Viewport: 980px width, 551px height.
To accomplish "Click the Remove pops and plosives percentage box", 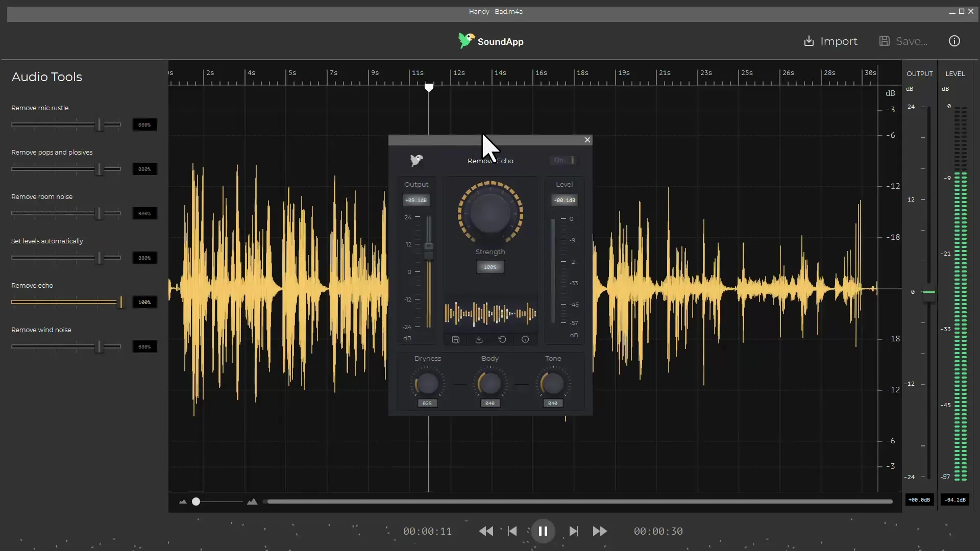I will pos(144,169).
